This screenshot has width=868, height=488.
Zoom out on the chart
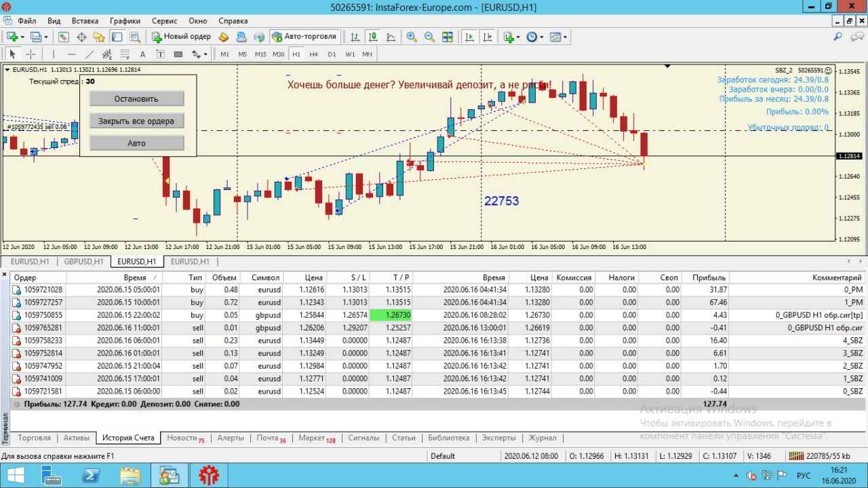[429, 37]
